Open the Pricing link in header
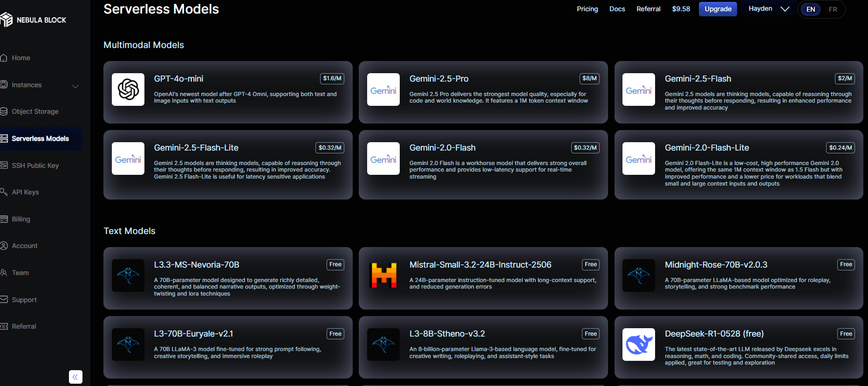 [x=587, y=9]
